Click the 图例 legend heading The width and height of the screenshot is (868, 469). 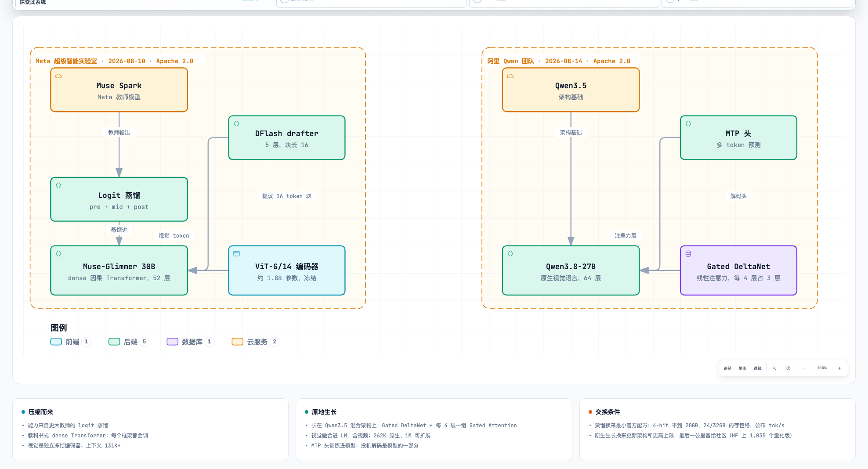[59, 328]
